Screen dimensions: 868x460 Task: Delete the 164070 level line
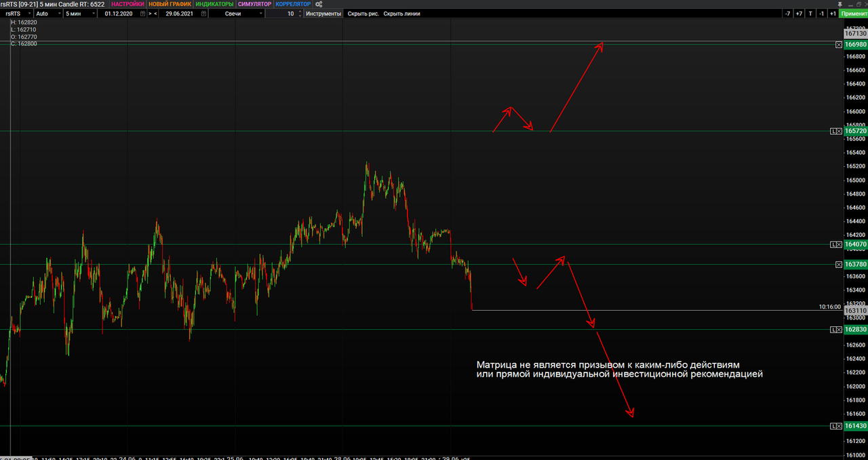tap(839, 244)
